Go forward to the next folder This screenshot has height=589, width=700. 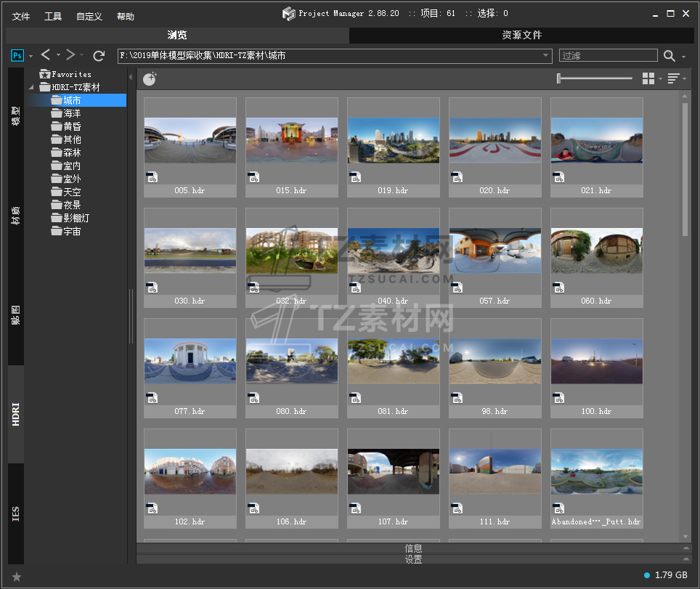[x=70, y=55]
